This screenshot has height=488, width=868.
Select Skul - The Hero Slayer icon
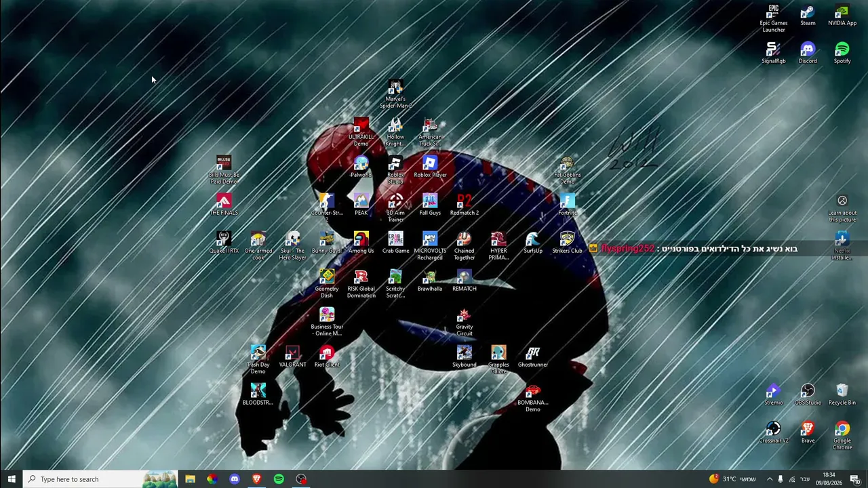(x=292, y=247)
